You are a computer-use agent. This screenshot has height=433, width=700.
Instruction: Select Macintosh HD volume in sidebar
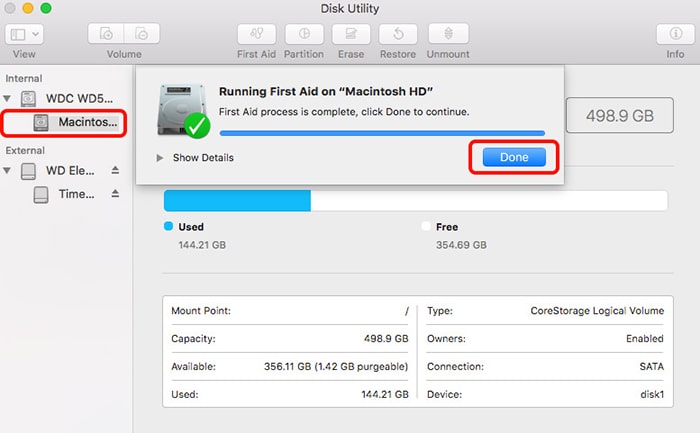pos(77,122)
